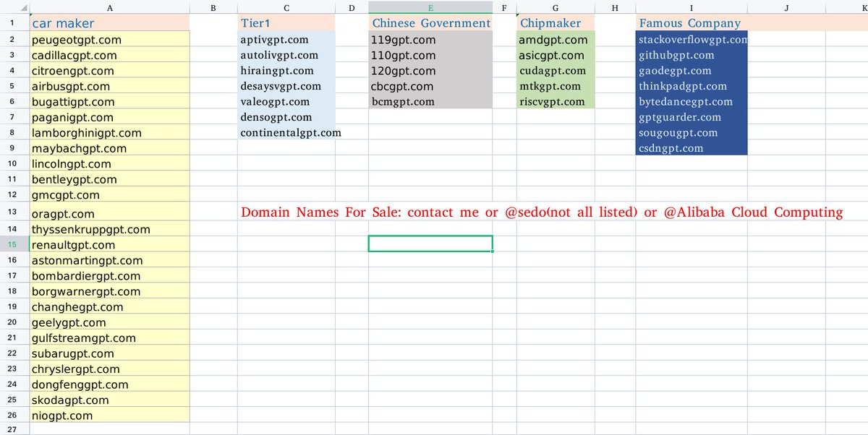
Task: Select cell maybachgpt.com
Action: click(109, 148)
